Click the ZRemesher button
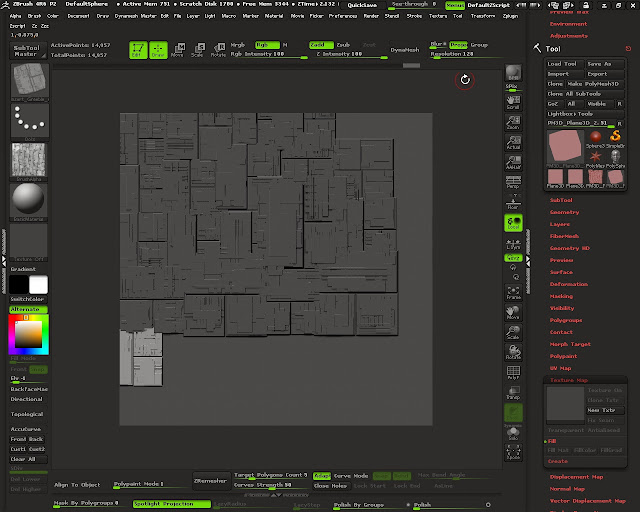The height and width of the screenshot is (512, 640). [210, 481]
